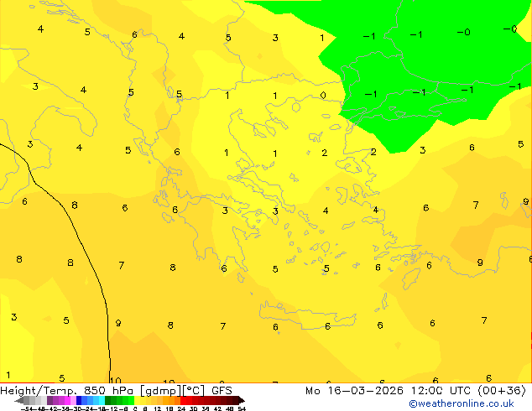Pick the bright red swatch in the temperature legend
Viewport: 532px width, 411px height.
(183, 400)
